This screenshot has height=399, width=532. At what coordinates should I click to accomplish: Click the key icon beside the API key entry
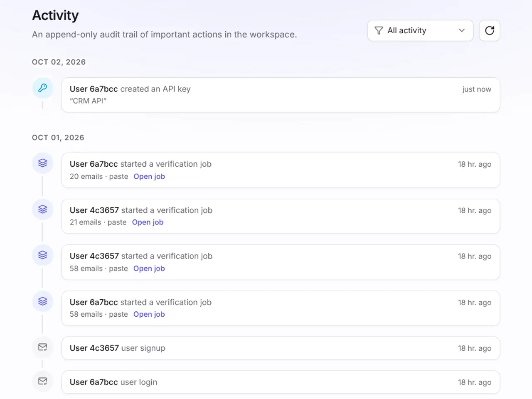[x=43, y=88]
